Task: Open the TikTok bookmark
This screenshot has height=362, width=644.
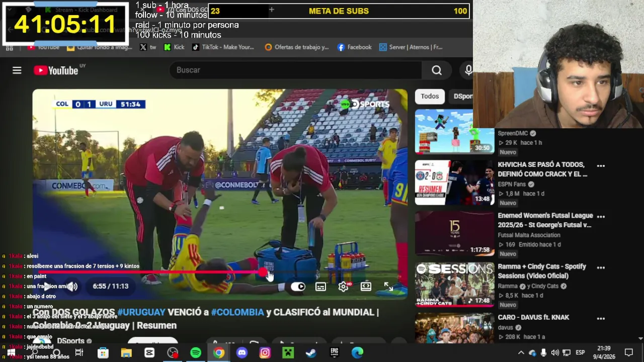Action: (x=222, y=47)
